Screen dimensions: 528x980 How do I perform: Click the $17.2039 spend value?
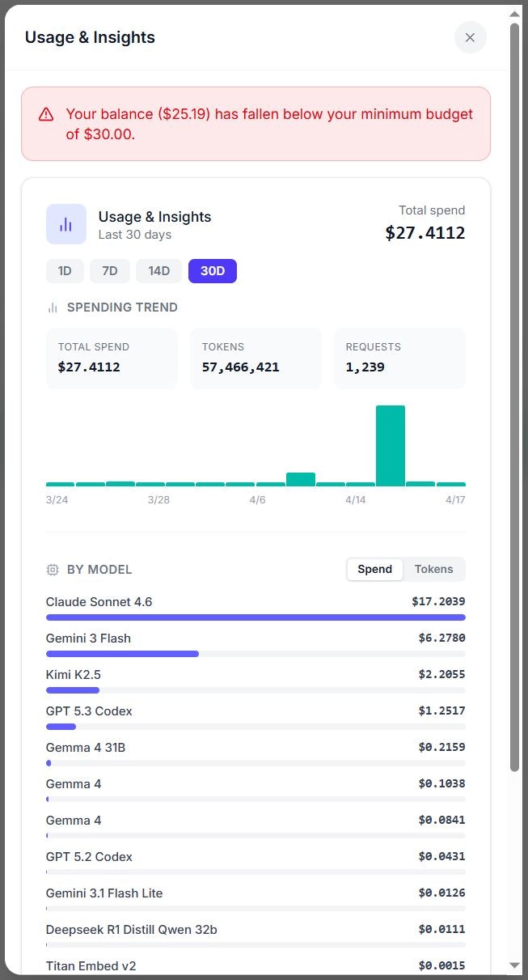438,602
